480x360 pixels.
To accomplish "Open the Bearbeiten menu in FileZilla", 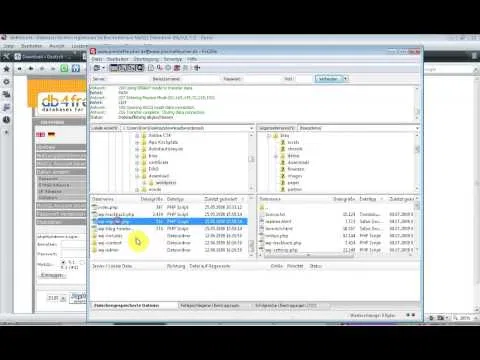I will pyautogui.click(x=117, y=59).
